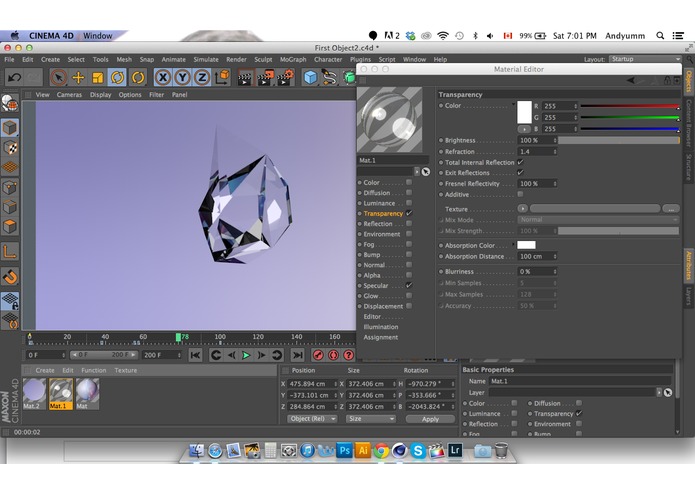This screenshot has width=695, height=494.
Task: Enable Axis mode L-shaped icon
Action: (10, 251)
